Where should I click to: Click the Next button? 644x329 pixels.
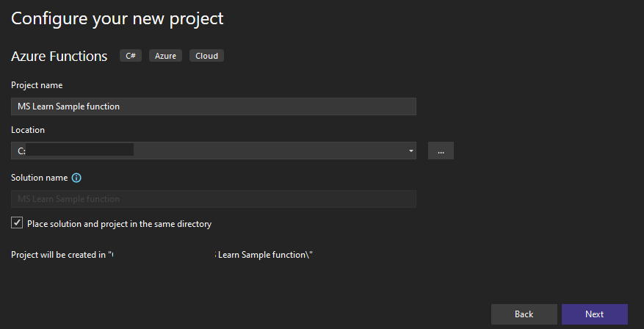[594, 314]
